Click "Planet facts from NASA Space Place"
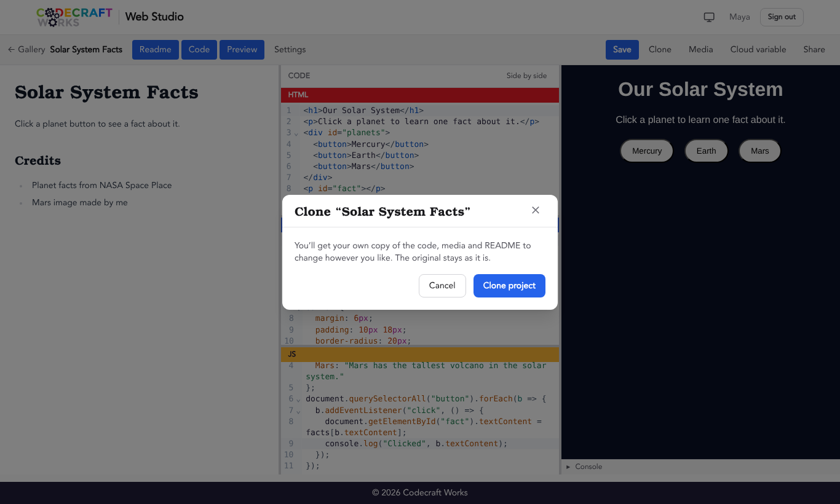Image resolution: width=840 pixels, height=504 pixels. click(102, 186)
